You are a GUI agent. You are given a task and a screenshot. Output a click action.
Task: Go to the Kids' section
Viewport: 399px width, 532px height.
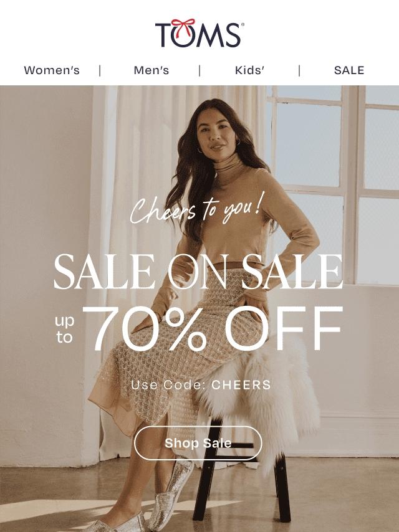(249, 70)
